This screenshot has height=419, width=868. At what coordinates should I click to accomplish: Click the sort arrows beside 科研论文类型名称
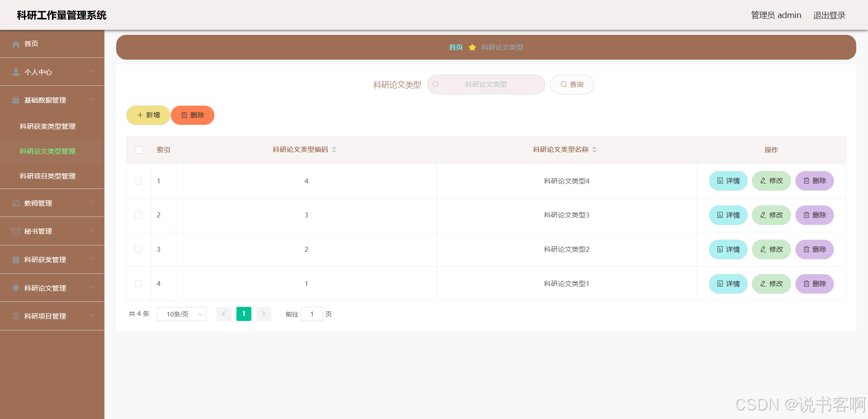[594, 150]
